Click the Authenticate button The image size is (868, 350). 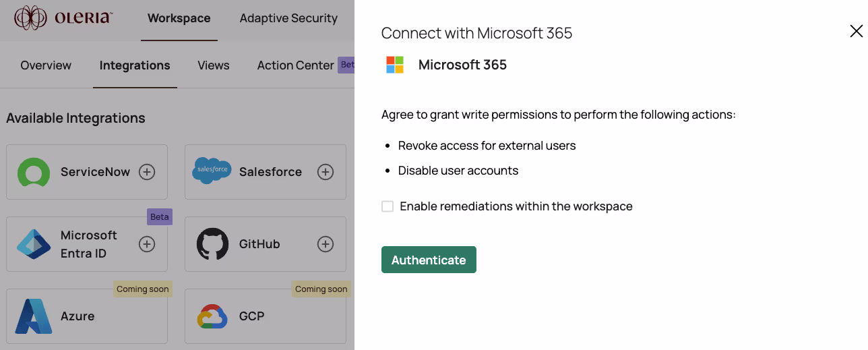coord(429,260)
